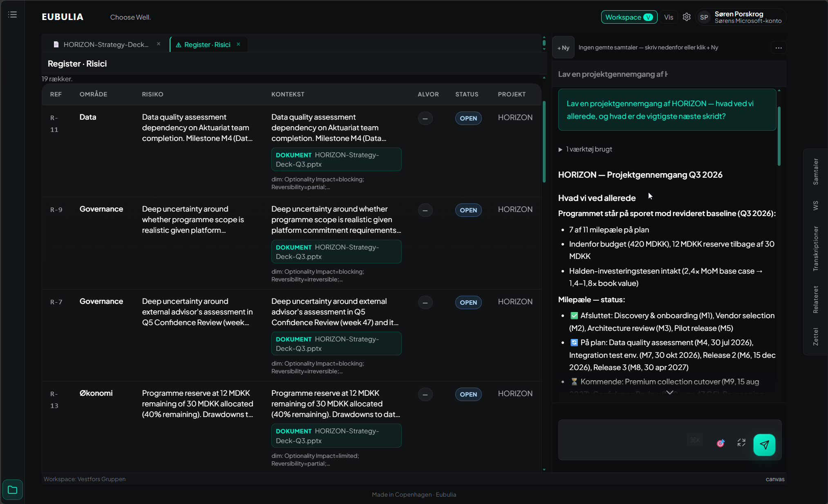Sort by the ALVOR column header
Image resolution: width=828 pixels, height=504 pixels.
[x=428, y=94]
